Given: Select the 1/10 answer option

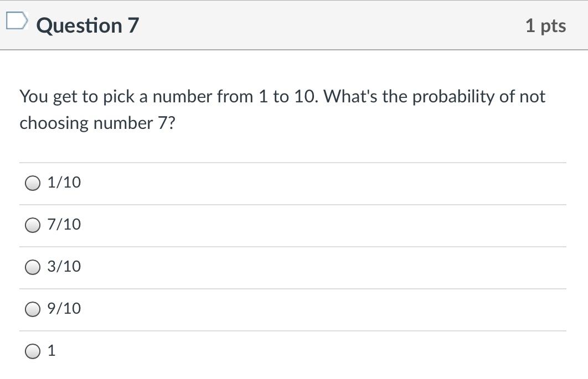Looking at the screenshot, I should 33,182.
